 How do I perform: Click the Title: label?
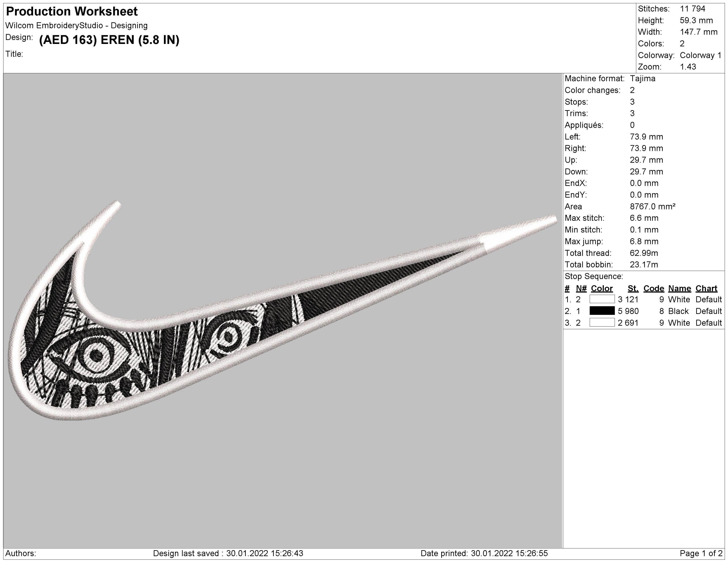(x=14, y=54)
